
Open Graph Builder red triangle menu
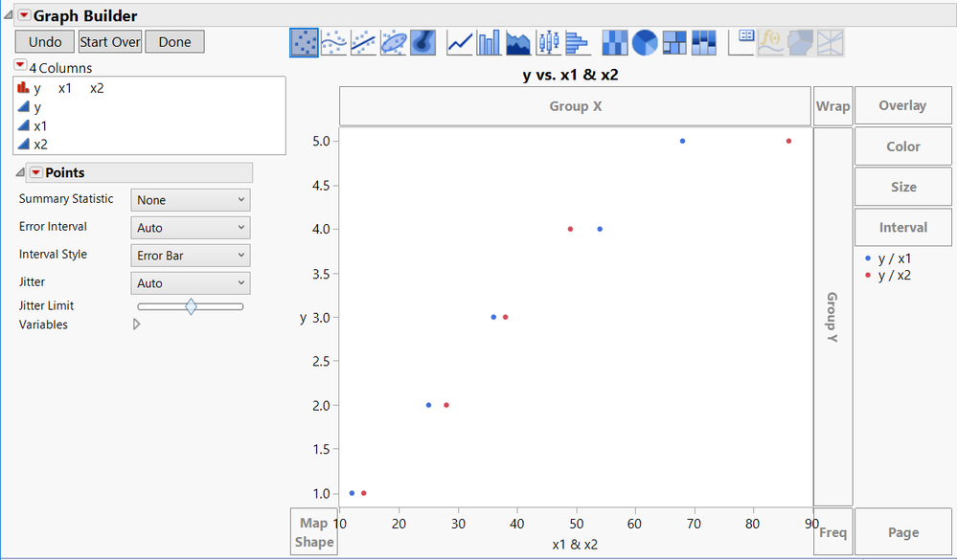tap(24, 15)
